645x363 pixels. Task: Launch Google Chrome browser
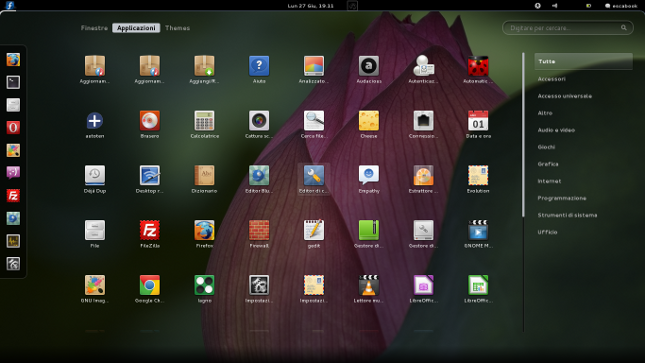pyautogui.click(x=149, y=285)
